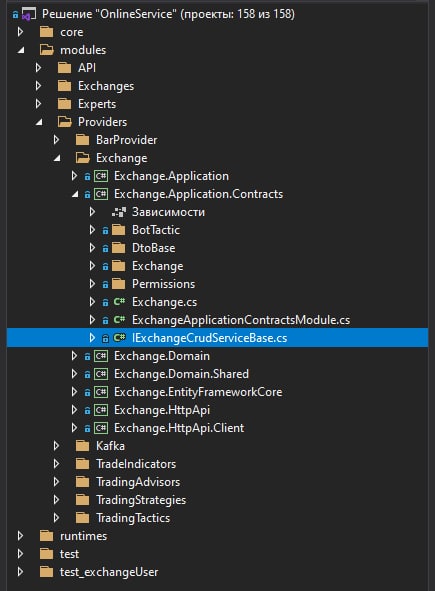Select Exchange.Application project label
Image resolution: width=435 pixels, height=591 pixels.
[171, 176]
